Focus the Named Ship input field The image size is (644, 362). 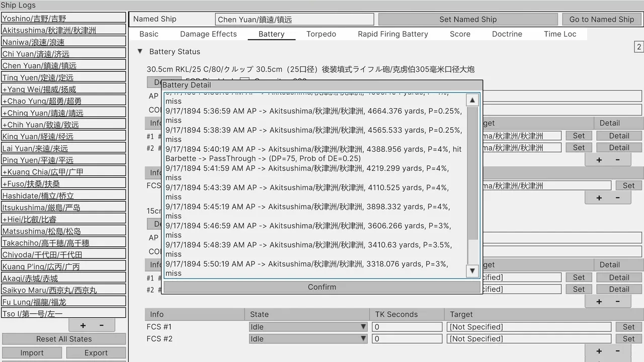pos(294,20)
